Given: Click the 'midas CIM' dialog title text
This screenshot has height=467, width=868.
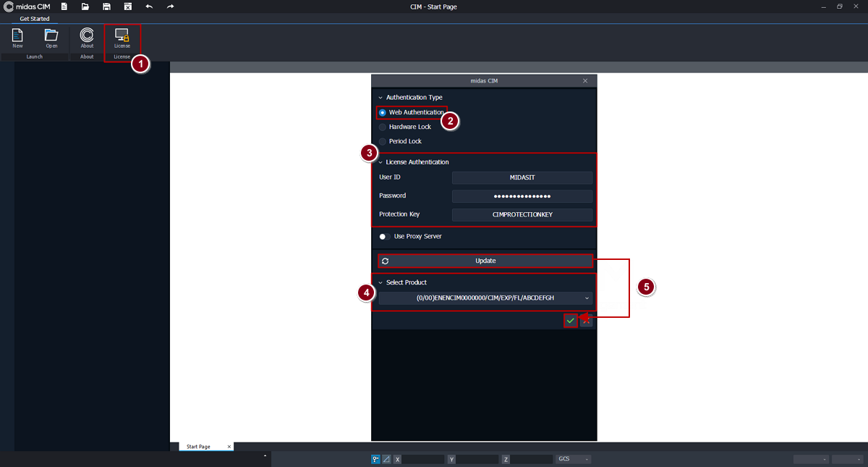Looking at the screenshot, I should coord(483,80).
